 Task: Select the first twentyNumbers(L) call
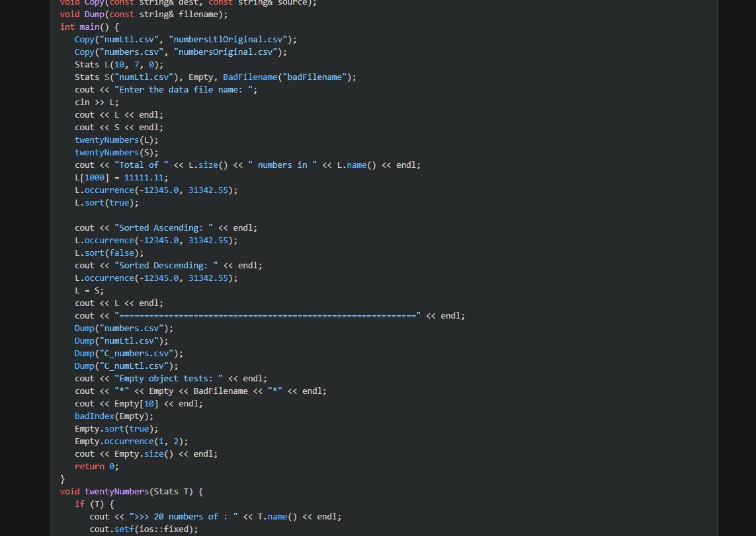point(112,139)
